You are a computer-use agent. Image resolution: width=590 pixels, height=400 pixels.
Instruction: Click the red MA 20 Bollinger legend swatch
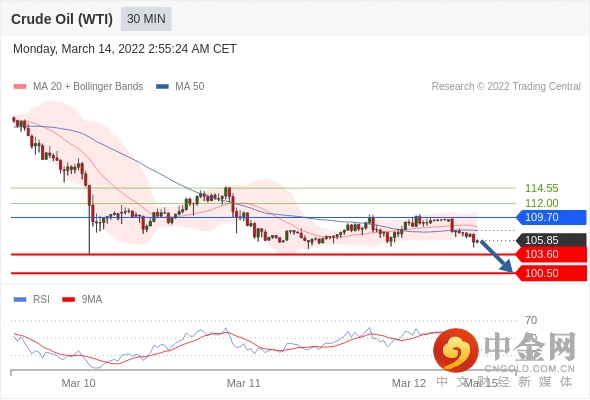tap(20, 87)
